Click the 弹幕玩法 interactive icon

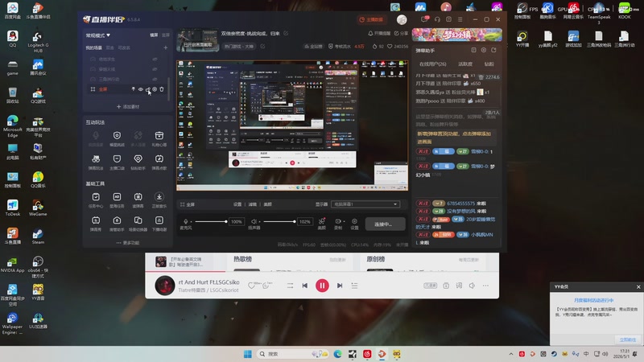(x=96, y=162)
